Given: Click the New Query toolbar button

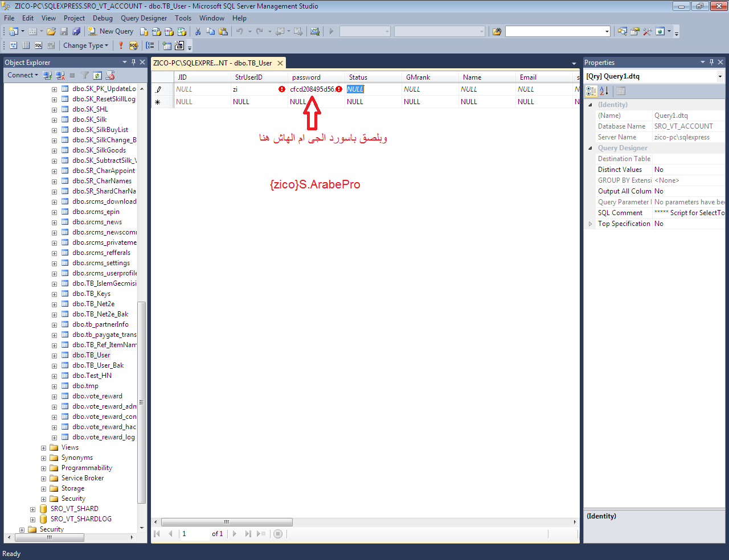Looking at the screenshot, I should pos(110,31).
